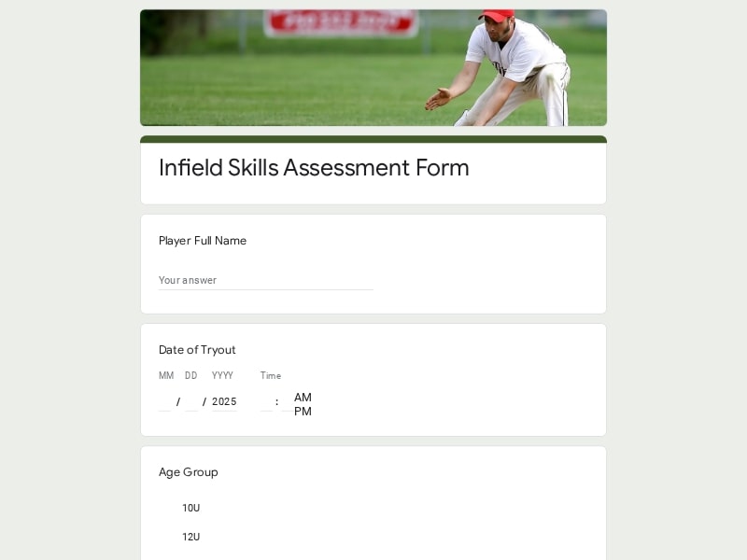Click the year field showing 2025
Image resolution: width=747 pixels, height=560 pixels.
click(x=224, y=402)
